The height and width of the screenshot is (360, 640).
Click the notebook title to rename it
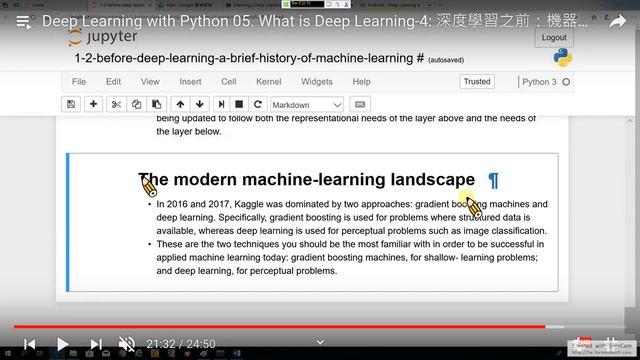tap(249, 58)
